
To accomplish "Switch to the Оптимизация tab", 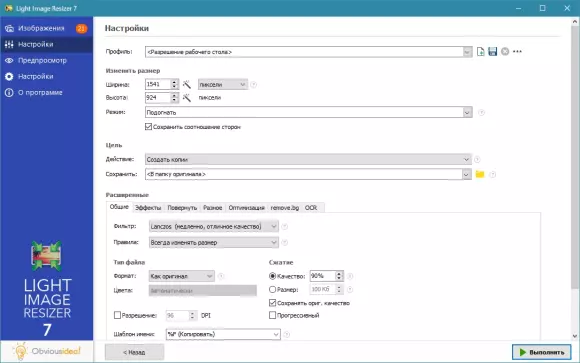I will pyautogui.click(x=246, y=208).
